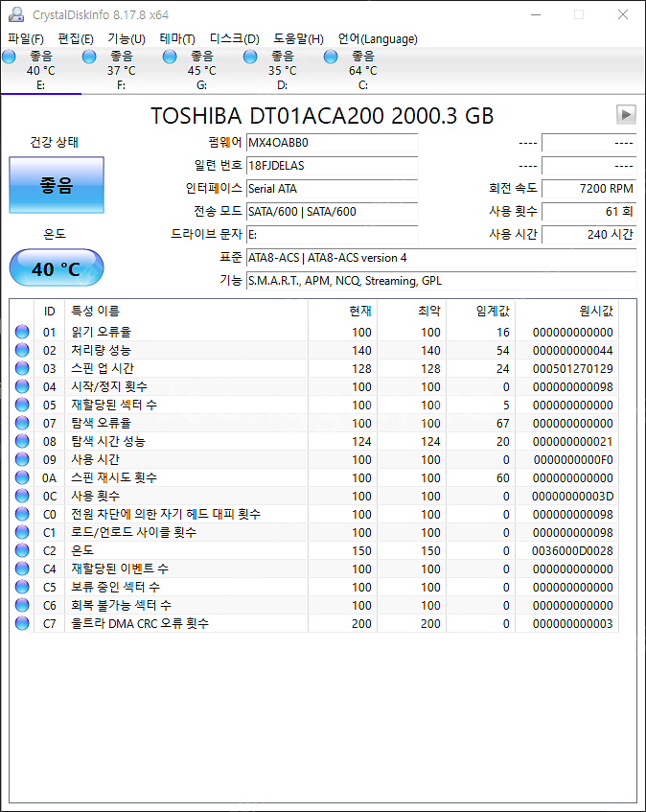Click the firmware field MX4OABB0
Viewport: 646px width, 812px height.
(332, 143)
